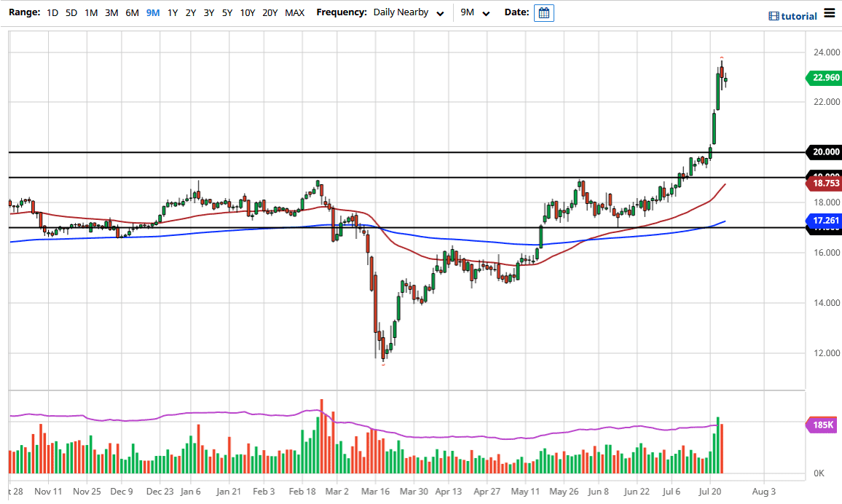Expand the 9M period dropdown beside Frequency

pos(476,12)
